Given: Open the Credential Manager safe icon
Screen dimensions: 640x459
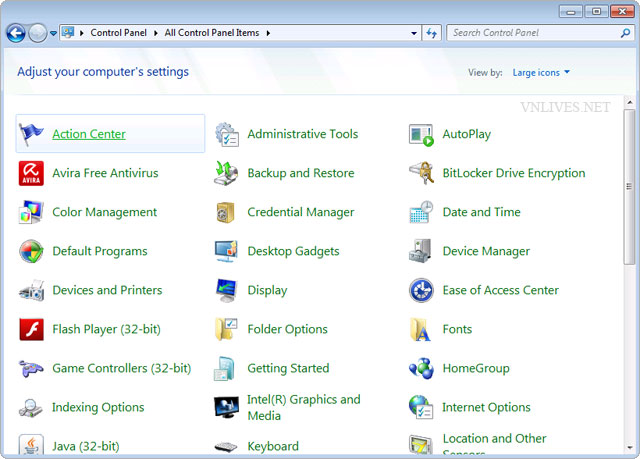Looking at the screenshot, I should [x=226, y=213].
